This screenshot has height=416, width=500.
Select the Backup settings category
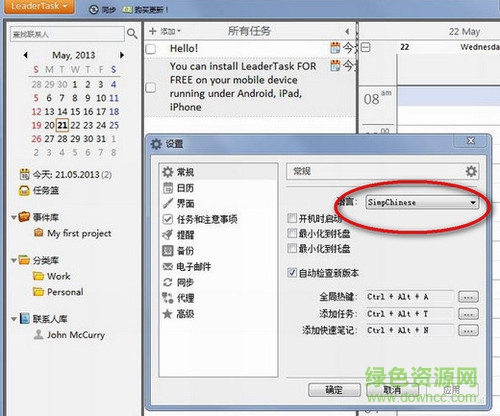[x=218, y=251]
